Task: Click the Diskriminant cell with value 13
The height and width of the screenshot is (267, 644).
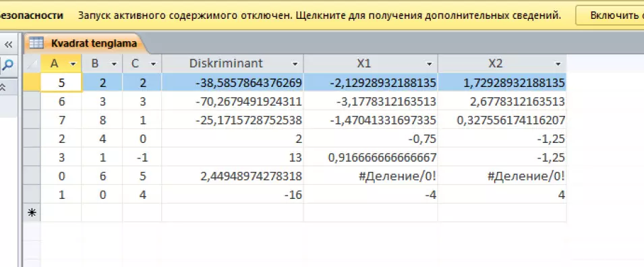Action: [233, 157]
